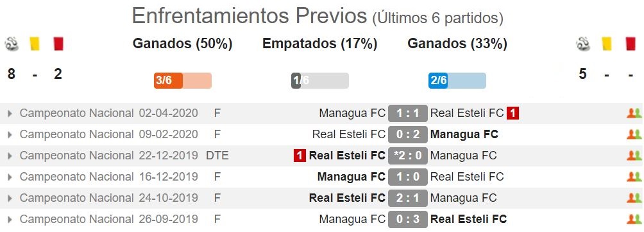Expand the 26-09-2019 match row

point(10,219)
